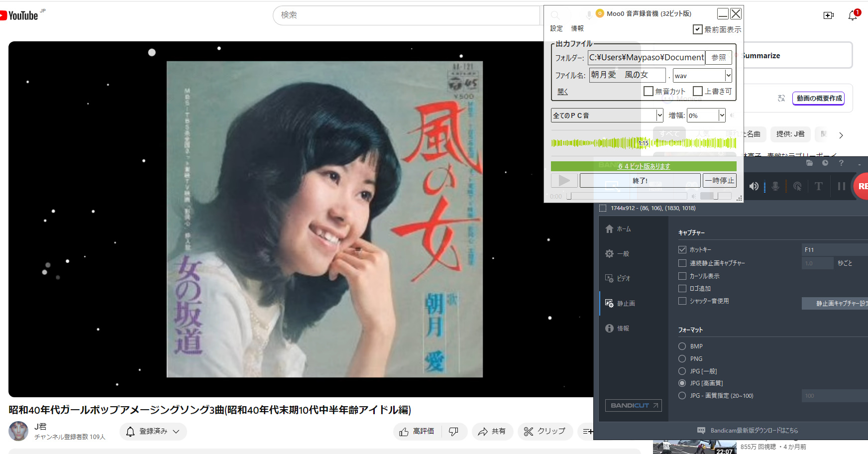Click the ファイル名 input field
The width and height of the screenshot is (868, 454).
click(x=628, y=75)
